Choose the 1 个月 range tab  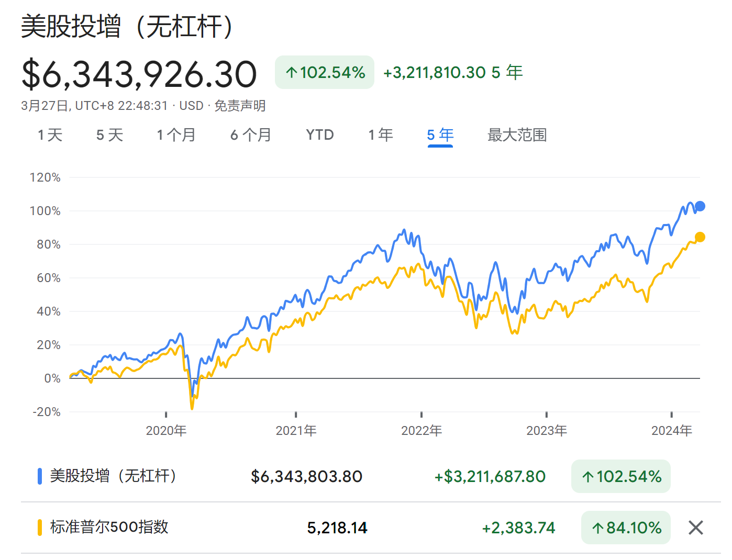coord(176,135)
